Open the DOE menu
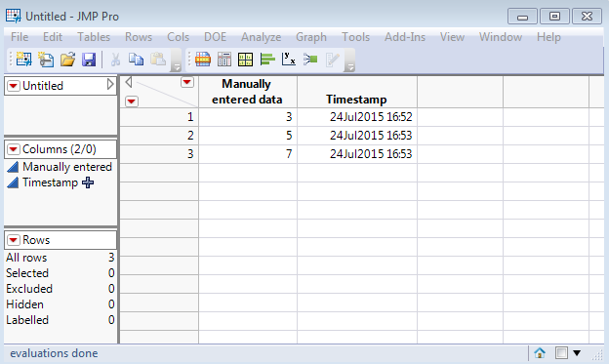 click(x=215, y=37)
